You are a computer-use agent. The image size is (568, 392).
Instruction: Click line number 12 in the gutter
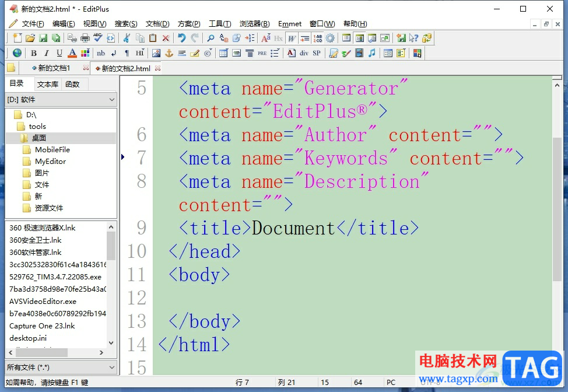[x=136, y=298]
